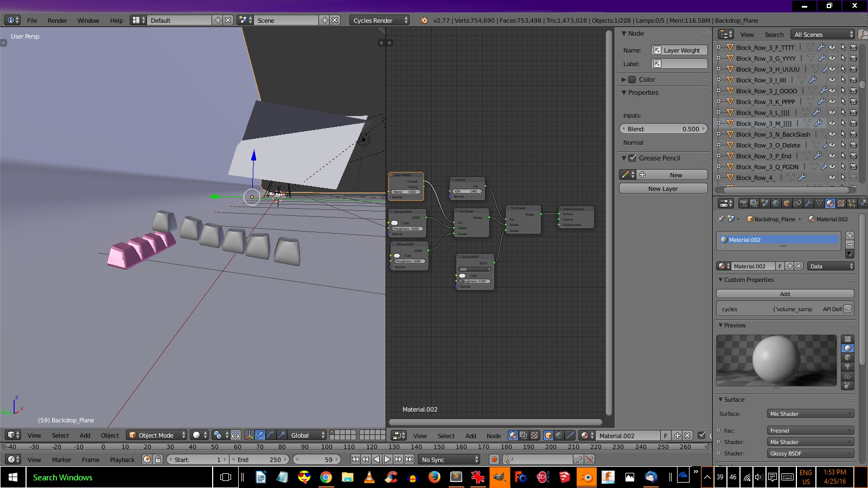Open the Node menu in node editor
The image size is (868, 488).
click(x=494, y=435)
